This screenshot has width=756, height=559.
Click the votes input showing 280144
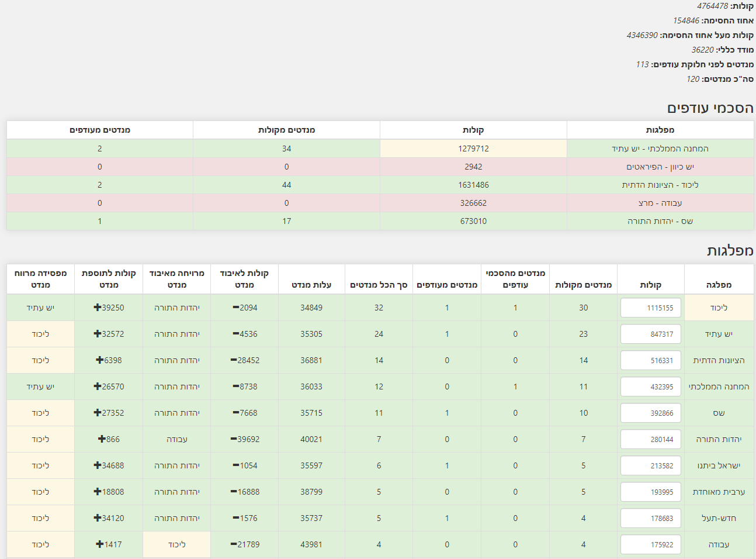pyautogui.click(x=651, y=439)
